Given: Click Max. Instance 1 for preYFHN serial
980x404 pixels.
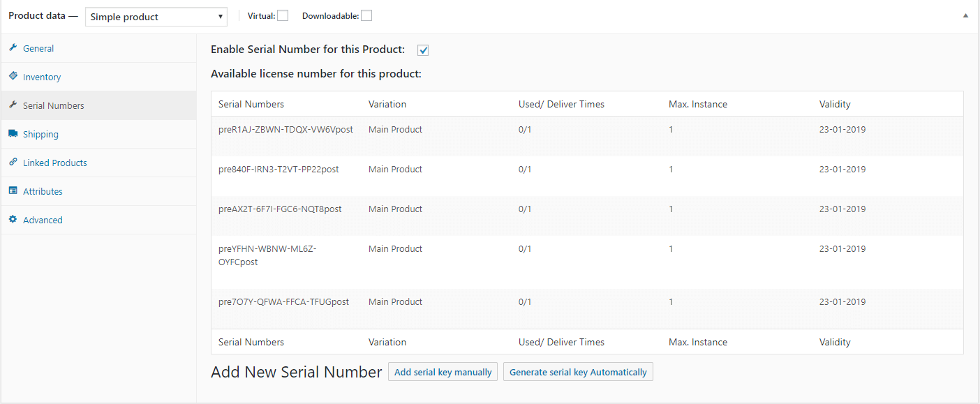Looking at the screenshot, I should [671, 248].
